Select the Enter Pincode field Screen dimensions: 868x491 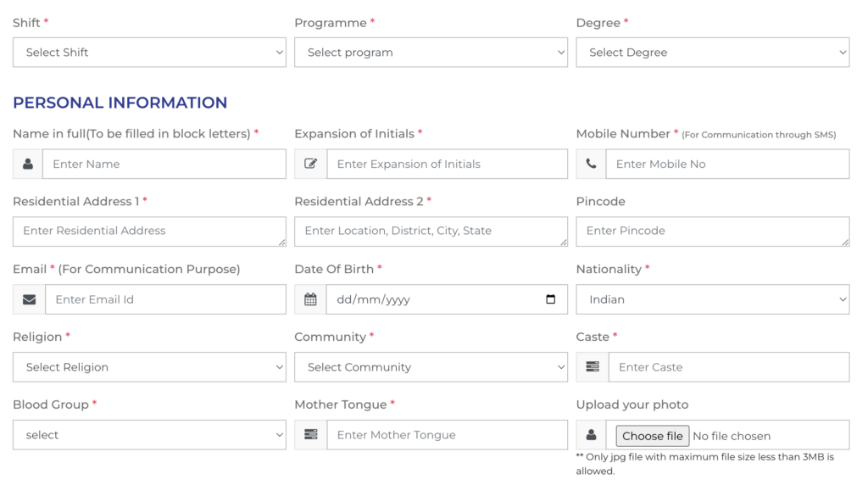(x=712, y=231)
